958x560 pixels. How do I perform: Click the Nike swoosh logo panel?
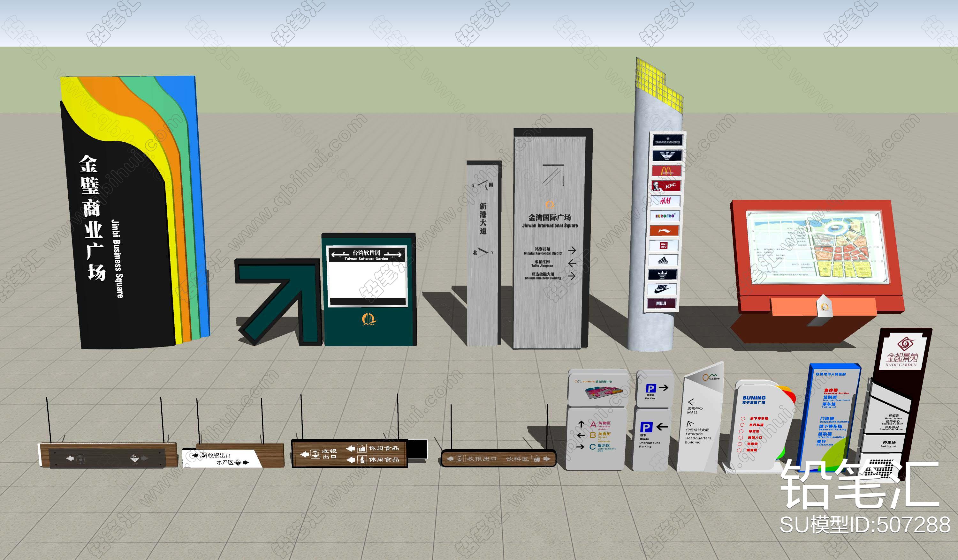click(x=662, y=289)
